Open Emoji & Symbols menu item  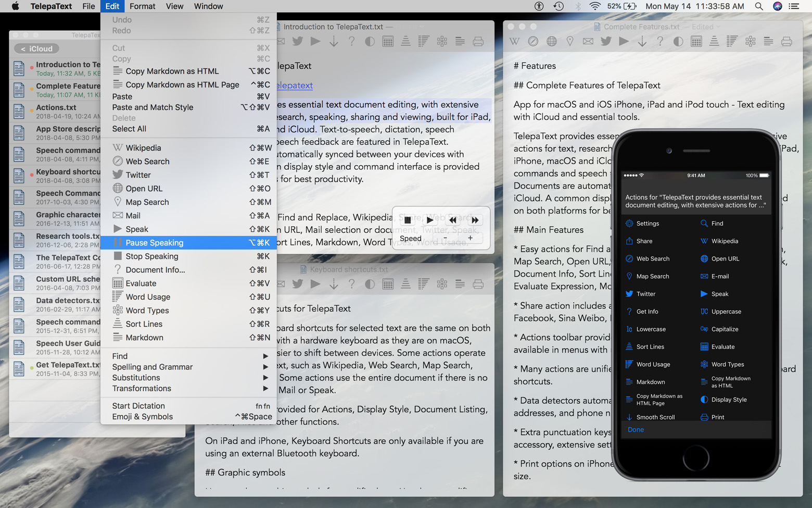(188, 417)
